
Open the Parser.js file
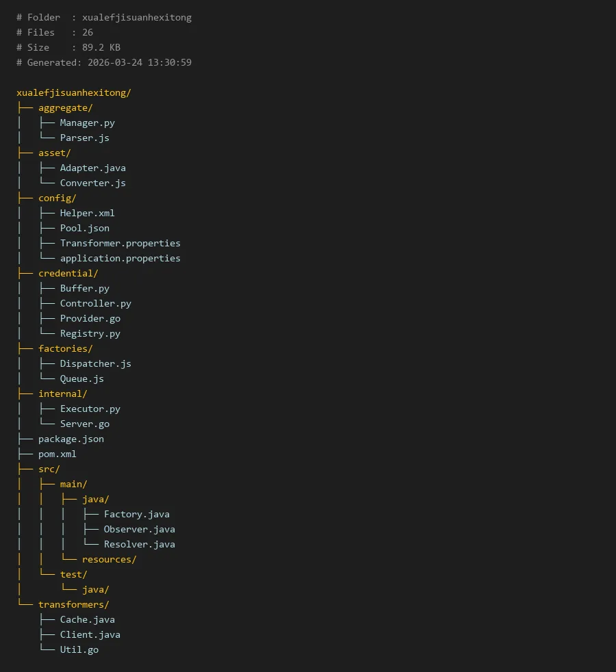pos(84,138)
